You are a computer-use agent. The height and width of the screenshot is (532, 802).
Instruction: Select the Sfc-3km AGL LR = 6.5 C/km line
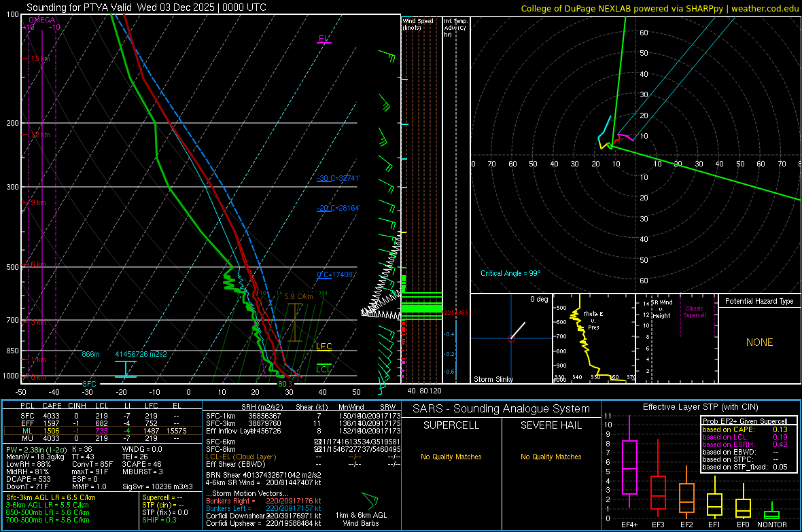[51, 497]
